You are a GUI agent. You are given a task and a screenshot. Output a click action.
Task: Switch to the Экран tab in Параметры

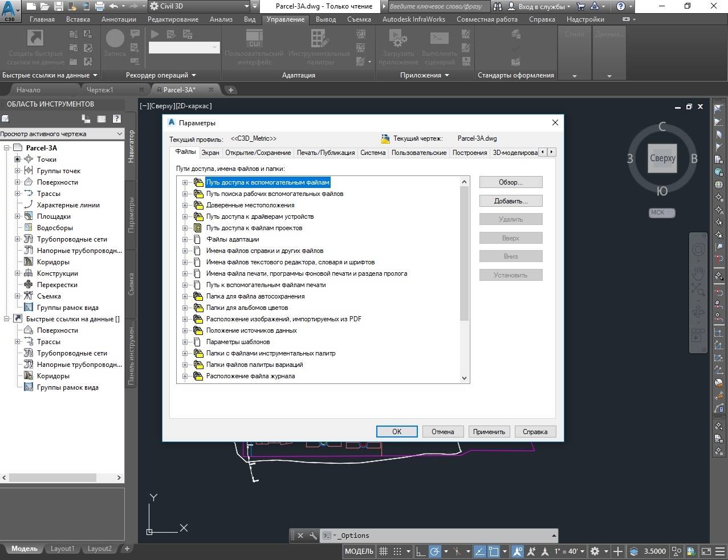tap(210, 152)
